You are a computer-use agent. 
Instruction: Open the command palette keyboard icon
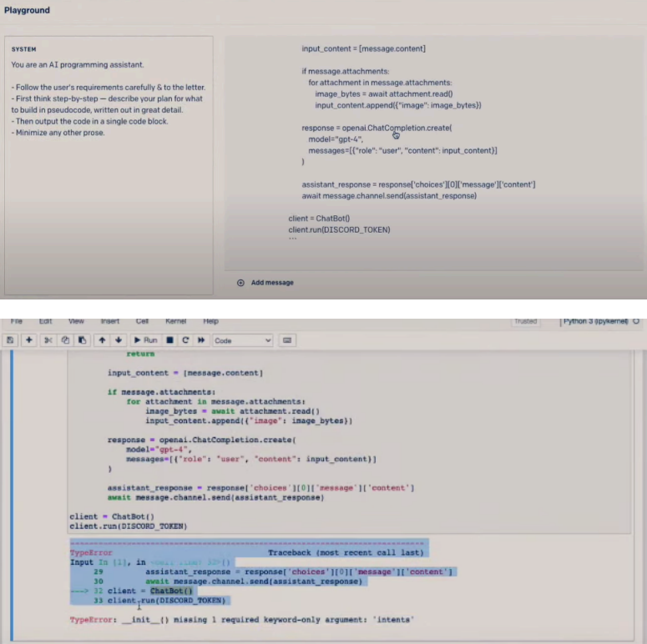pos(287,340)
